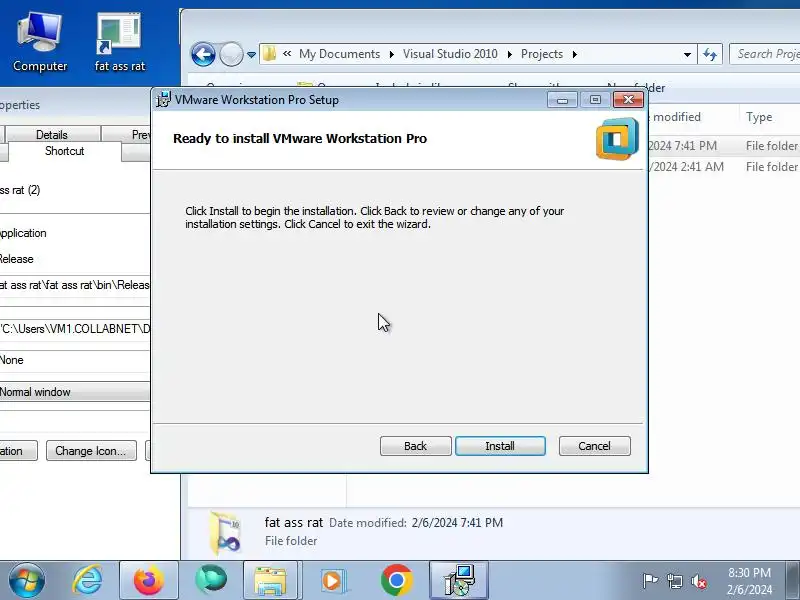Click the Show desktop button
800x600 pixels.
(793, 581)
